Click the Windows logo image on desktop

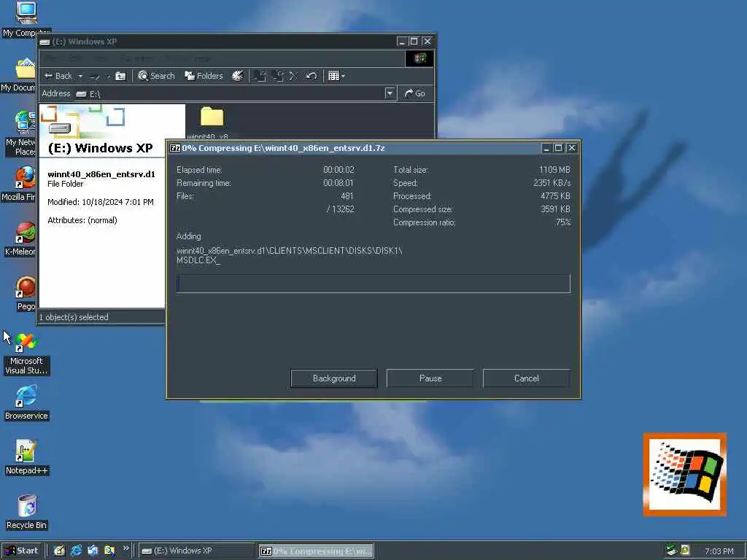684,475
